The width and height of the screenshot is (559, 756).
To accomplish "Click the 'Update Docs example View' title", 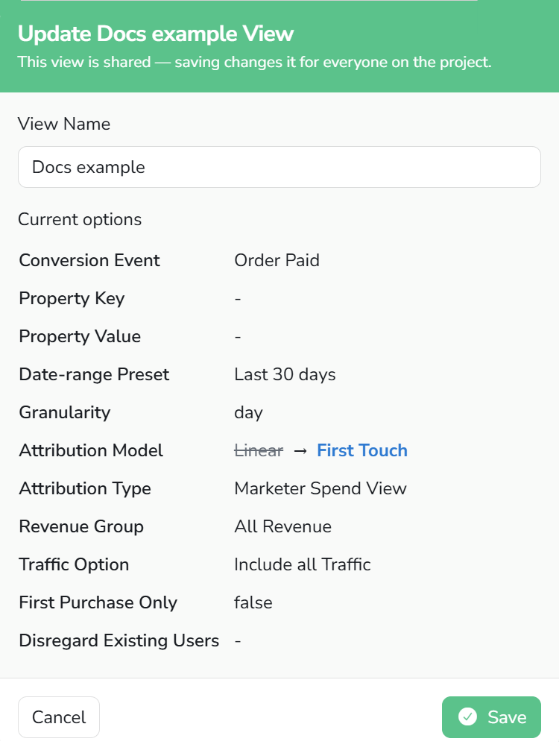I will (x=156, y=34).
